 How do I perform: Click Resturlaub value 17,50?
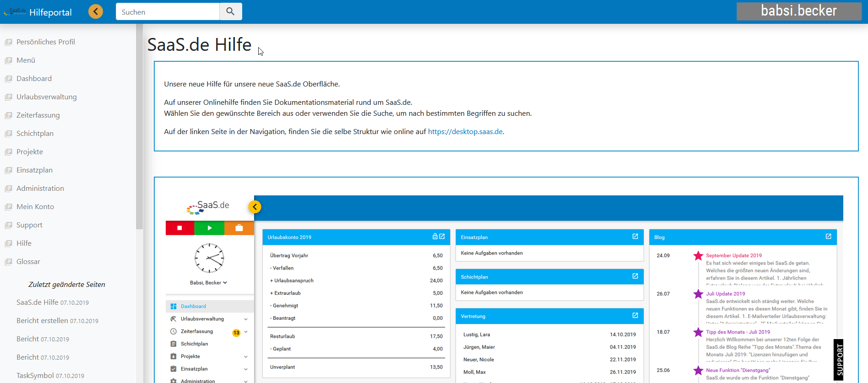[436, 336]
